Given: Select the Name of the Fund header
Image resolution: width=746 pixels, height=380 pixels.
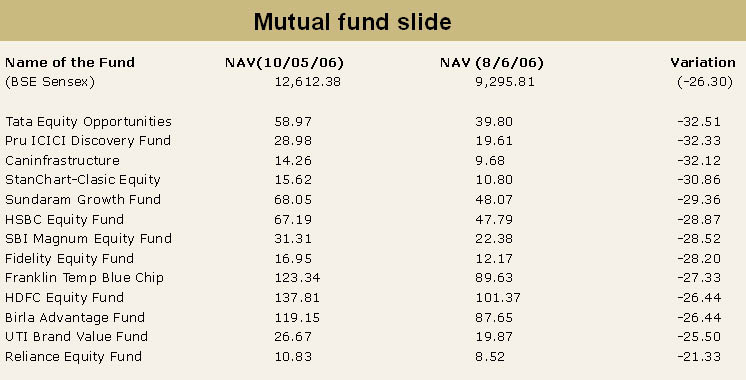Looking at the screenshot, I should tap(70, 62).
